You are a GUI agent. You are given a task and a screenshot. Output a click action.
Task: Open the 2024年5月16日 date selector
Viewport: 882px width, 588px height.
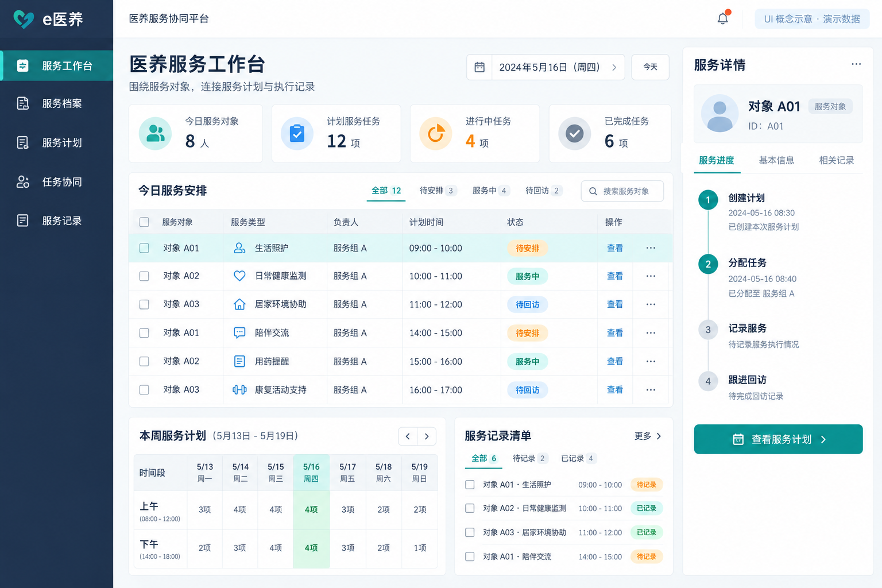tap(546, 67)
